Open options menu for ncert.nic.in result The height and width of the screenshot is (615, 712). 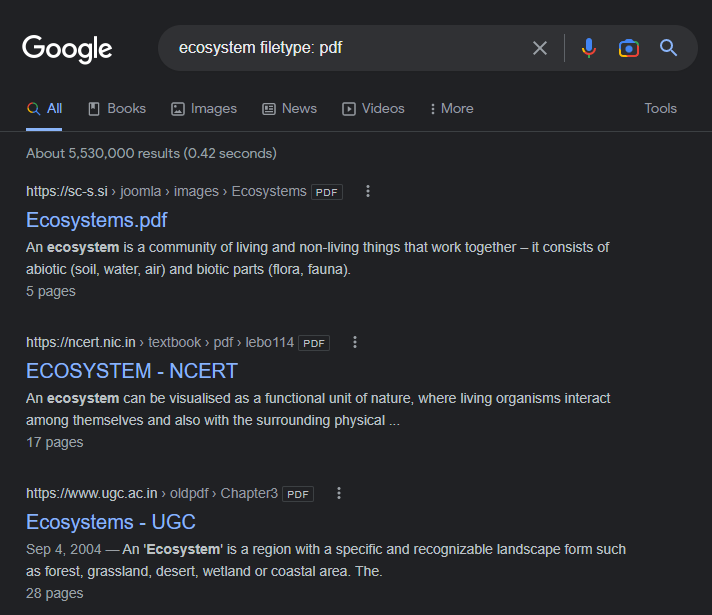pyautogui.click(x=355, y=342)
